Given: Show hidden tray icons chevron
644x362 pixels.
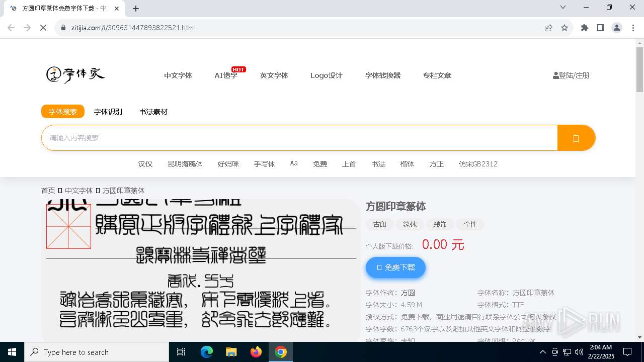Looking at the screenshot, I should 543,352.
